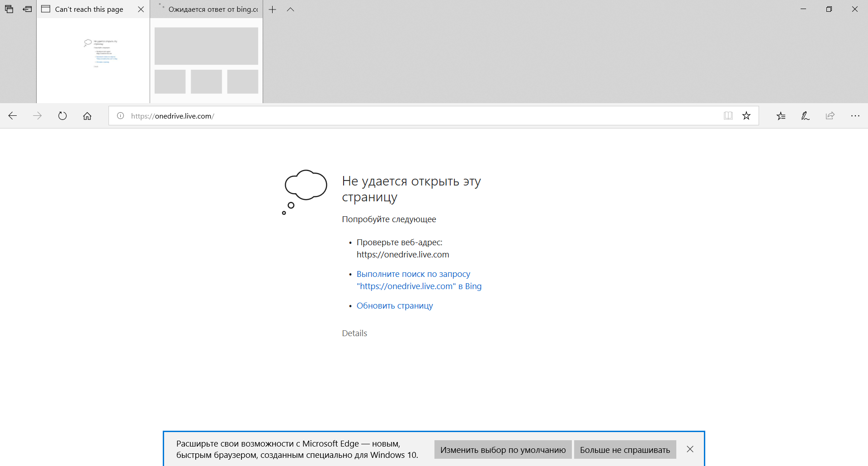868x466 pixels.
Task: Open the Favorites hub
Action: coord(781,116)
